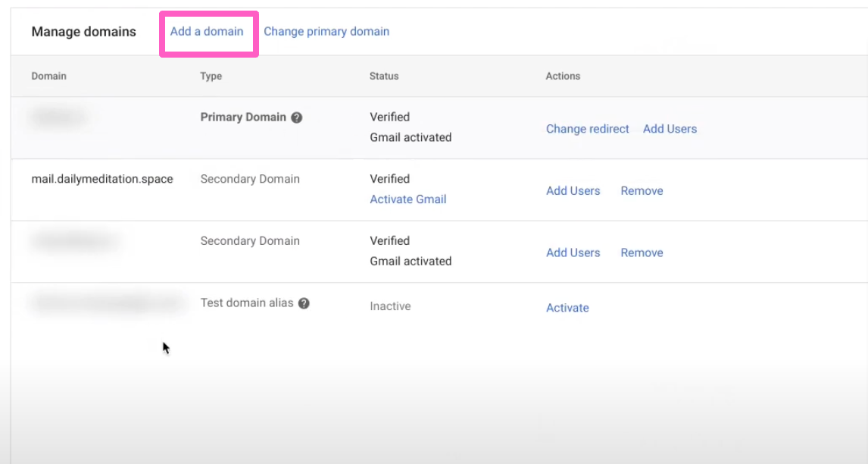Click the Manage domains heading
This screenshot has height=464, width=868.
83,32
